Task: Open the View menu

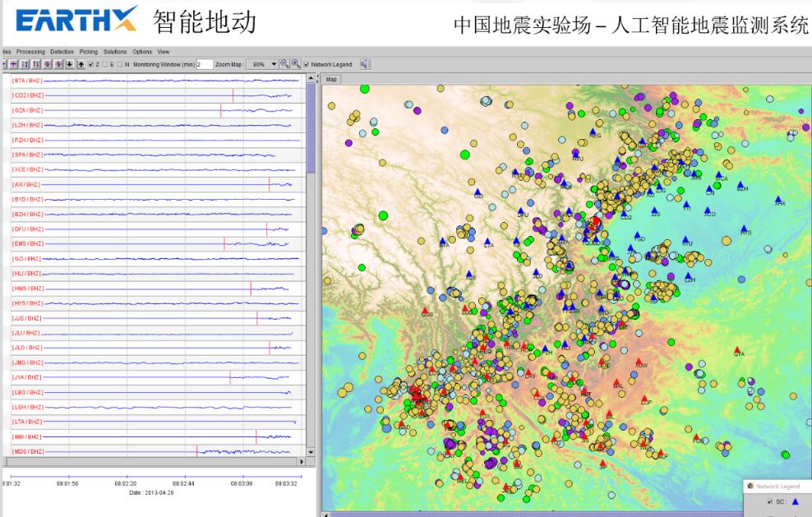Action: coord(164,52)
